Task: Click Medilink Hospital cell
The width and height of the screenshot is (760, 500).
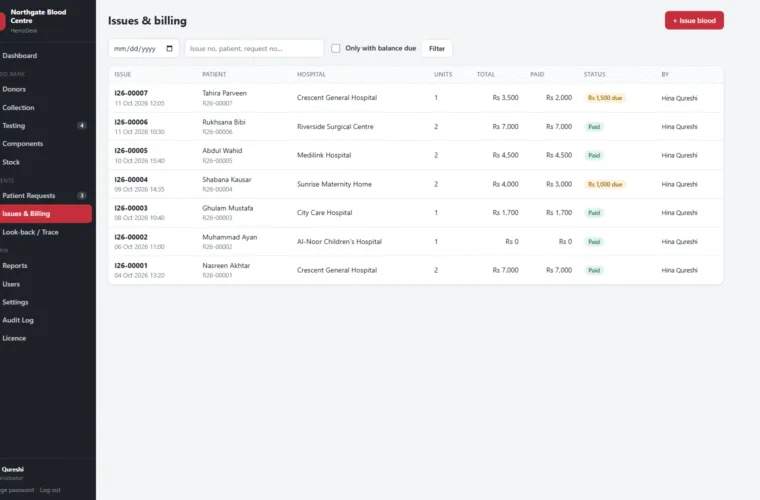Action: click(x=324, y=155)
